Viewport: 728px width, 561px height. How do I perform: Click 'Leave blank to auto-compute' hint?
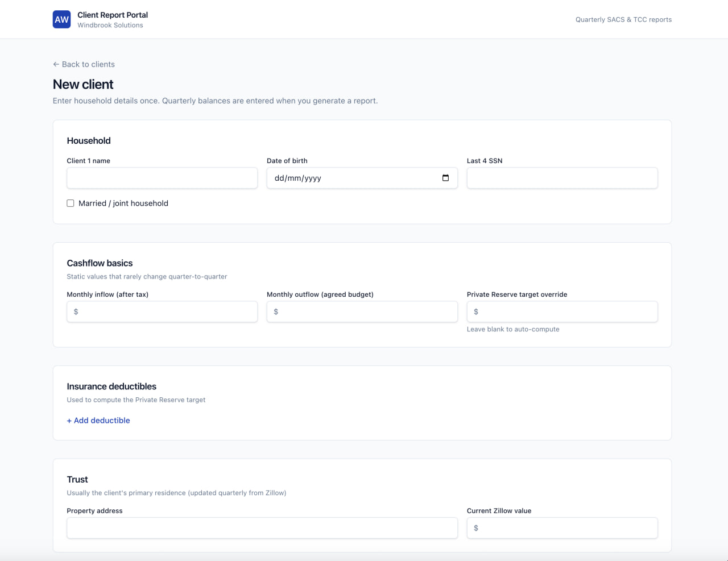[x=513, y=329]
